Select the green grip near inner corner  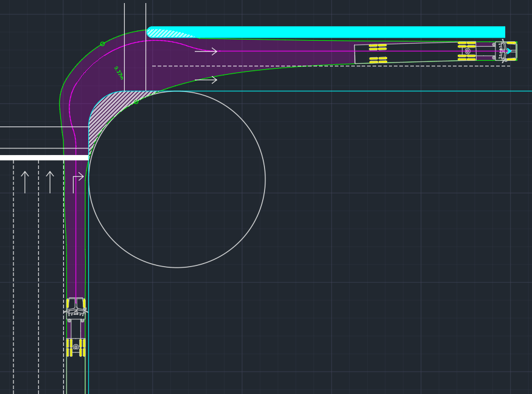click(136, 102)
